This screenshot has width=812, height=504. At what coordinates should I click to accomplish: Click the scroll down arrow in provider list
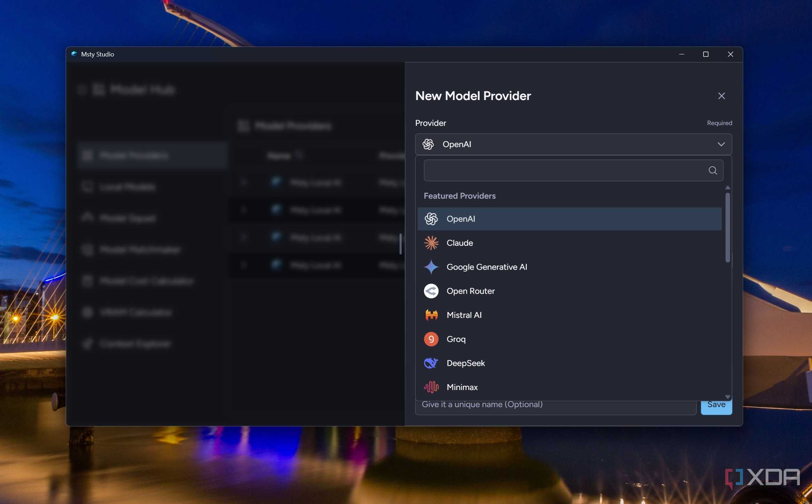[x=728, y=397]
